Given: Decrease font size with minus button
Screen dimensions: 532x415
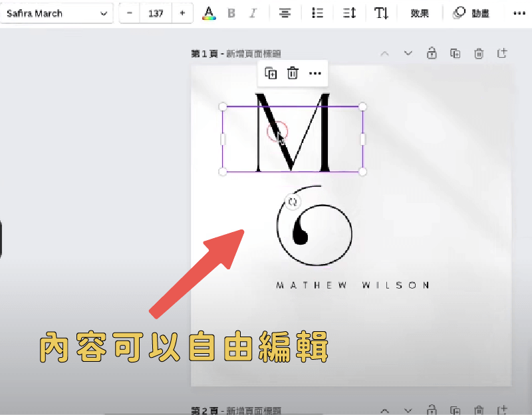Looking at the screenshot, I should coord(129,13).
